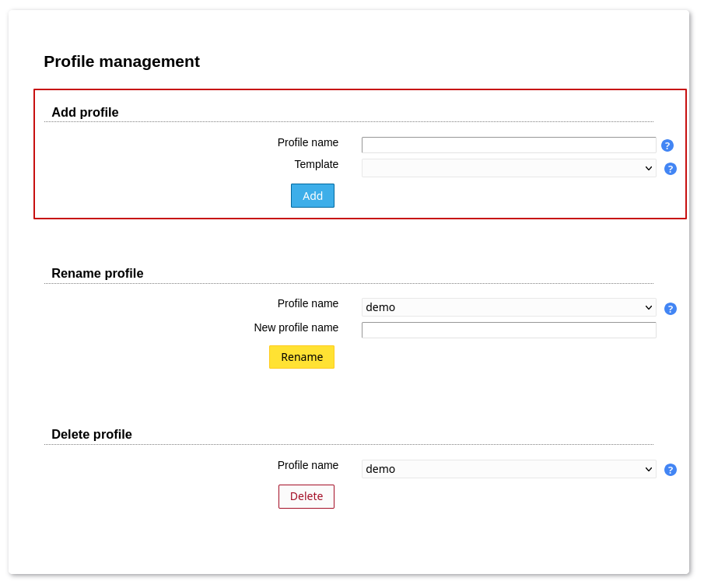Click the Add profile section heading
The image size is (704, 588).
(x=85, y=113)
